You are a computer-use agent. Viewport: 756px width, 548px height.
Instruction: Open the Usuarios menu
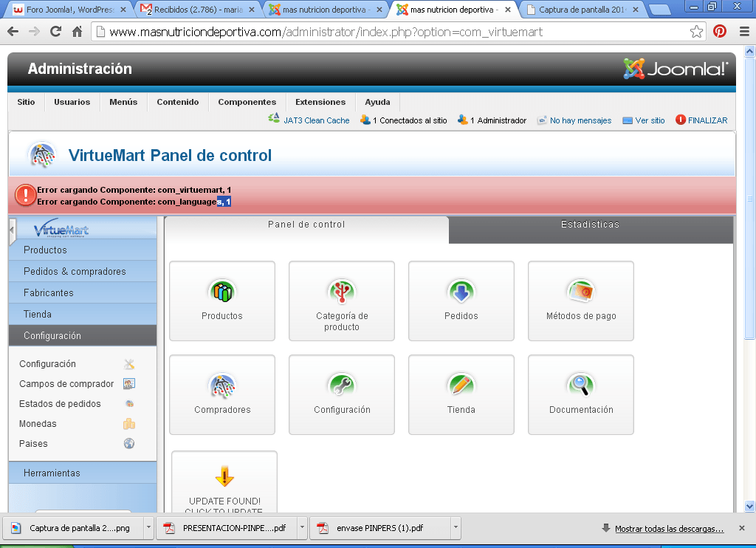72,102
